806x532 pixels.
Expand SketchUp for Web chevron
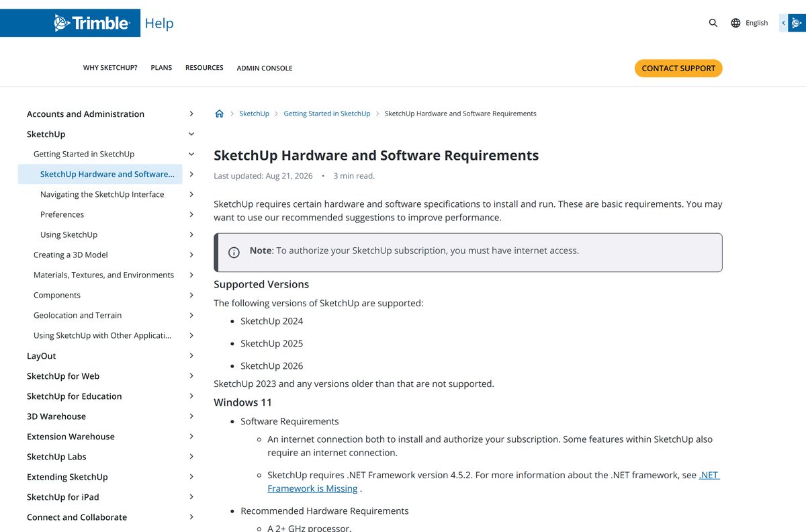pos(191,375)
